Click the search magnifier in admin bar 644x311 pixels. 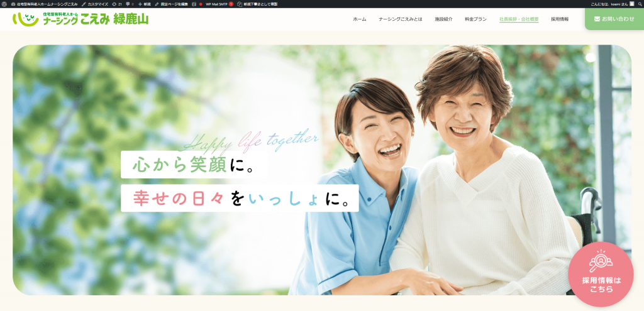coord(639,4)
